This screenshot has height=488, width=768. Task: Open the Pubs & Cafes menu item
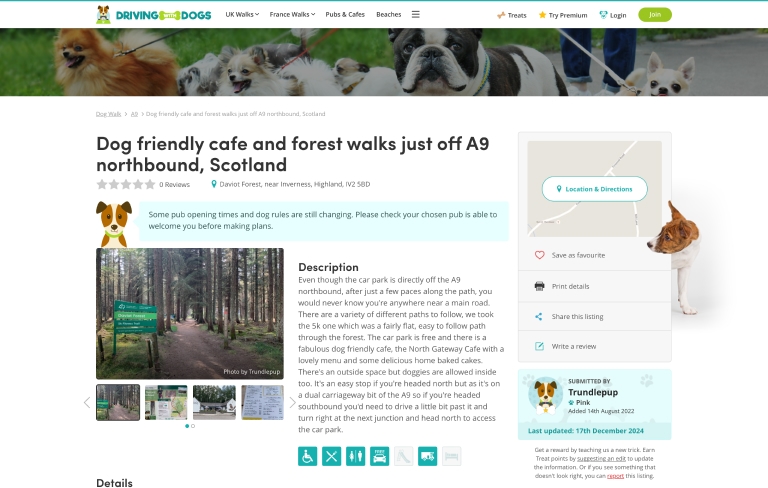pos(345,15)
